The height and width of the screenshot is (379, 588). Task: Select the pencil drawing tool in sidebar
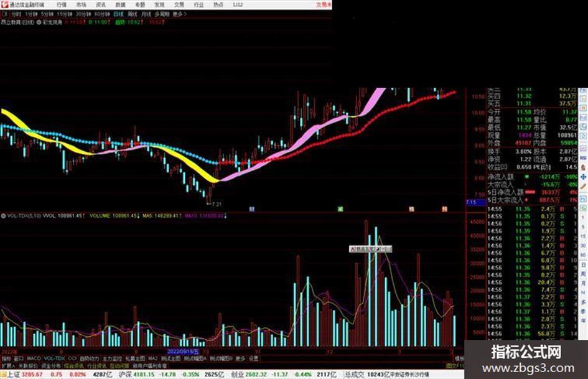pos(583,186)
